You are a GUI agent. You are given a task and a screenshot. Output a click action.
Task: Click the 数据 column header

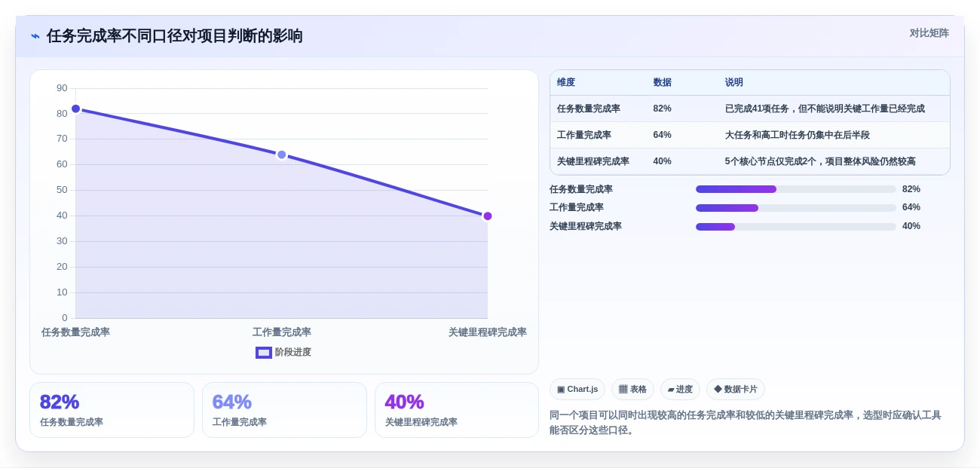(662, 82)
